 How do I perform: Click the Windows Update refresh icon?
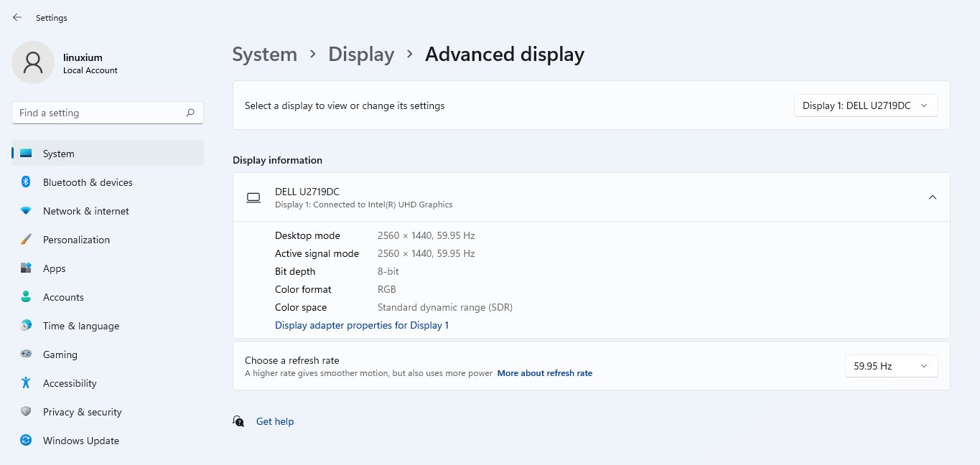tap(26, 441)
